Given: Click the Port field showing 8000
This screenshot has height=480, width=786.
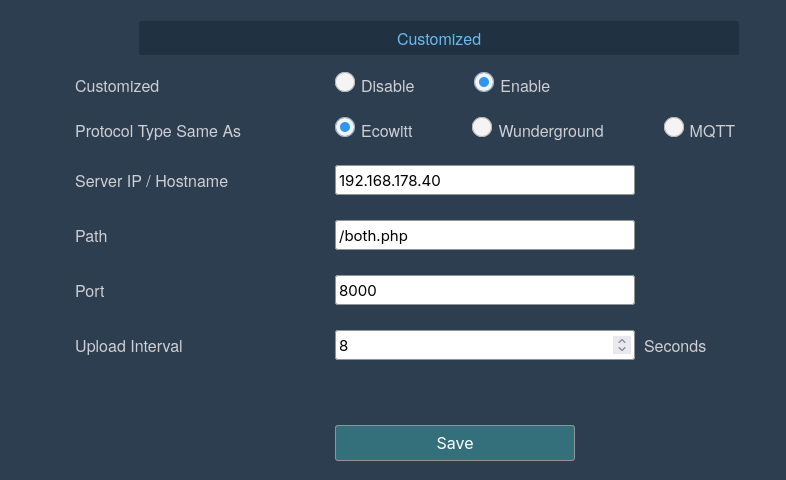Looking at the screenshot, I should pos(485,290).
